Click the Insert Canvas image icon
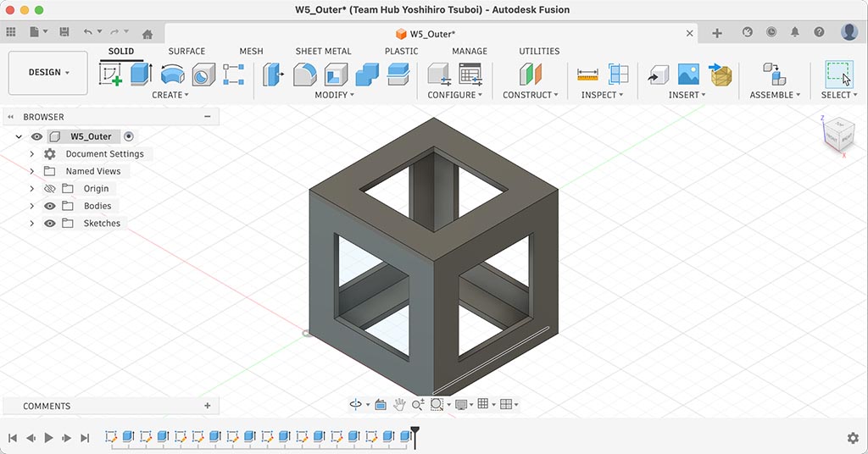The width and height of the screenshot is (868, 454). (x=688, y=74)
